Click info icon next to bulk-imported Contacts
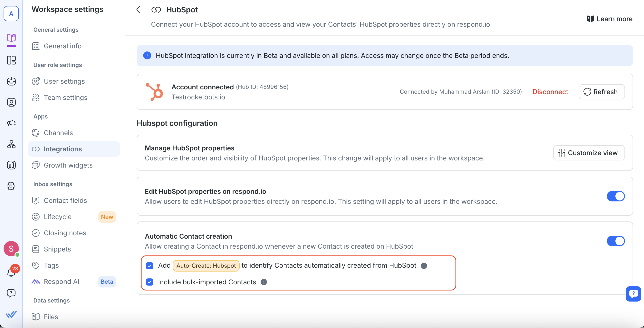Viewport: 644px width, 328px height. click(x=264, y=282)
